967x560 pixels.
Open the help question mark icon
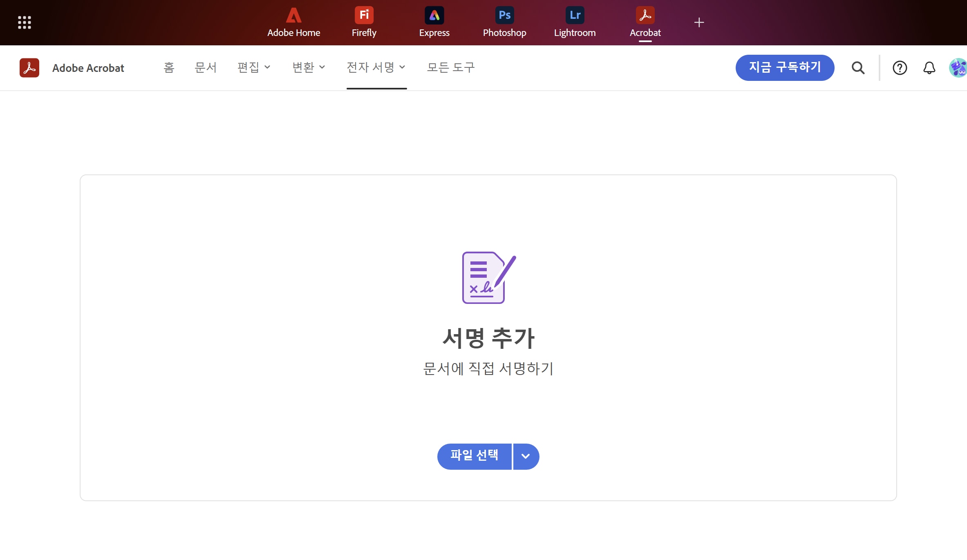pos(900,68)
